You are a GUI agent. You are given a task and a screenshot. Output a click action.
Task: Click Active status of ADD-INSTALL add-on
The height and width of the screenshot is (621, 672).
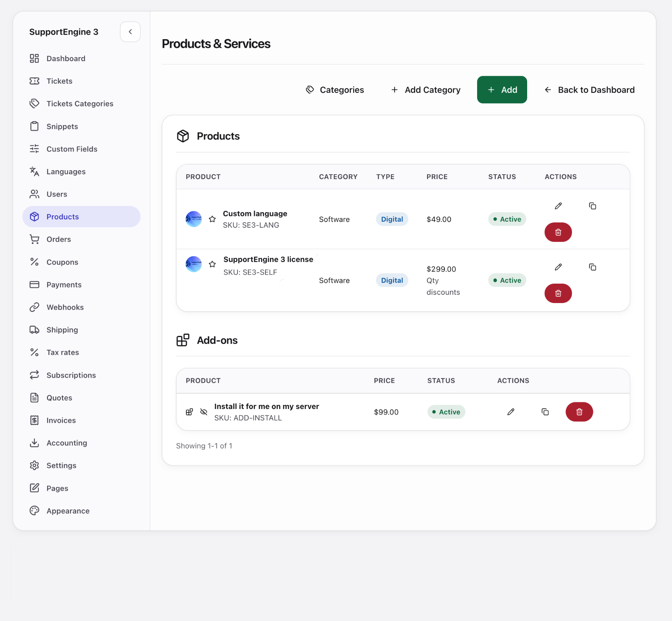[x=446, y=412]
